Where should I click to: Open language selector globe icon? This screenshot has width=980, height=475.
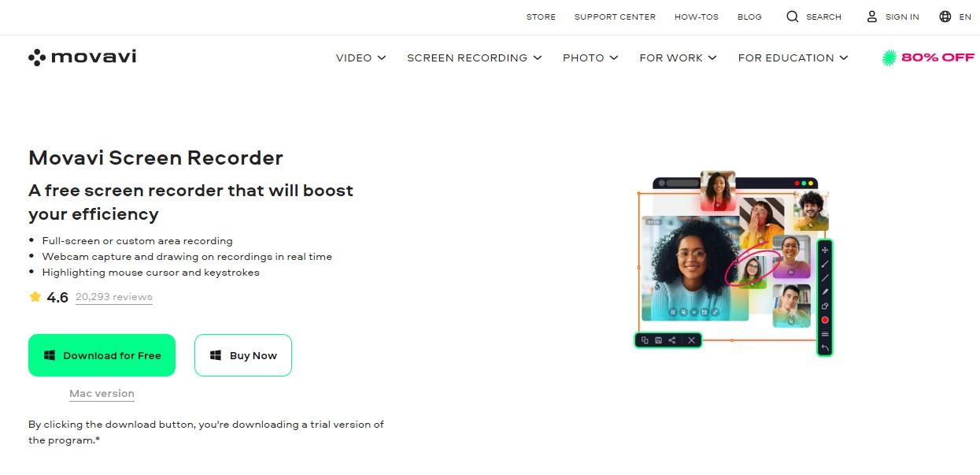(x=945, y=17)
